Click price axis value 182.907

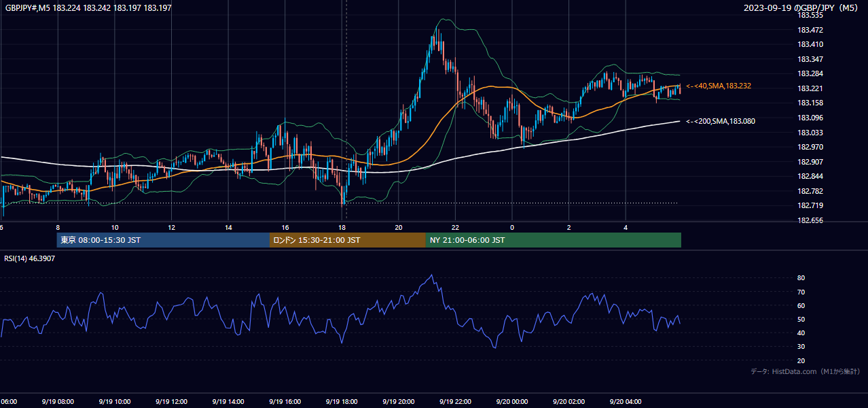[x=810, y=163]
